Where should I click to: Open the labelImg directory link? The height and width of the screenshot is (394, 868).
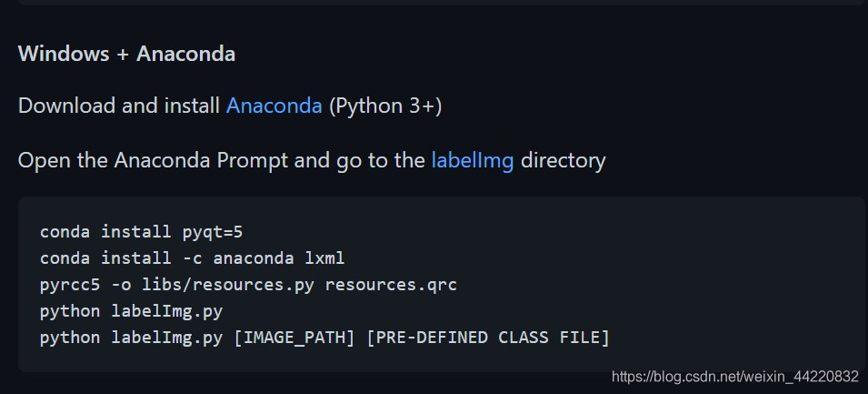tap(473, 160)
